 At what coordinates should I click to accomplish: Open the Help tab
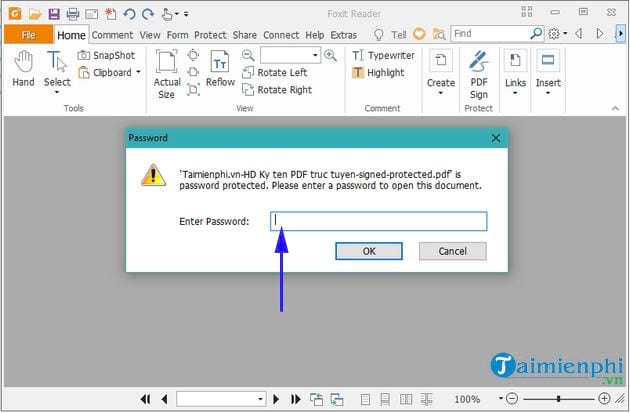coord(315,35)
